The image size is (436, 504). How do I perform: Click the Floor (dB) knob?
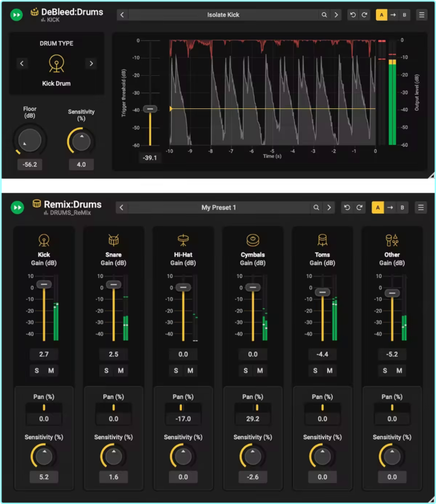click(30, 140)
